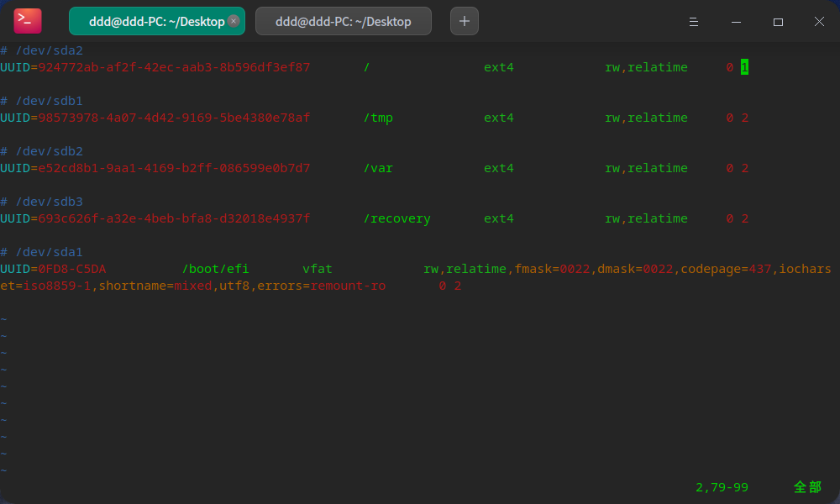Viewport: 840px width, 504px height.
Task: Minimize the terminal window
Action: 736,22
